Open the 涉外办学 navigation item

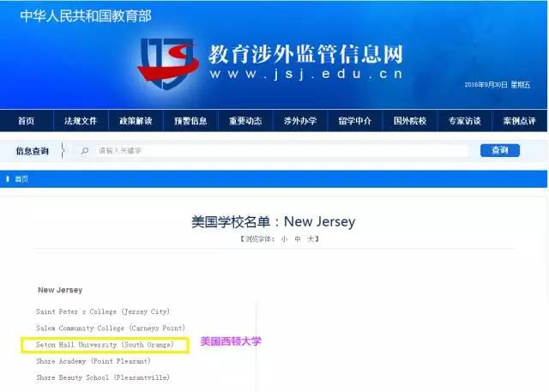(x=300, y=121)
